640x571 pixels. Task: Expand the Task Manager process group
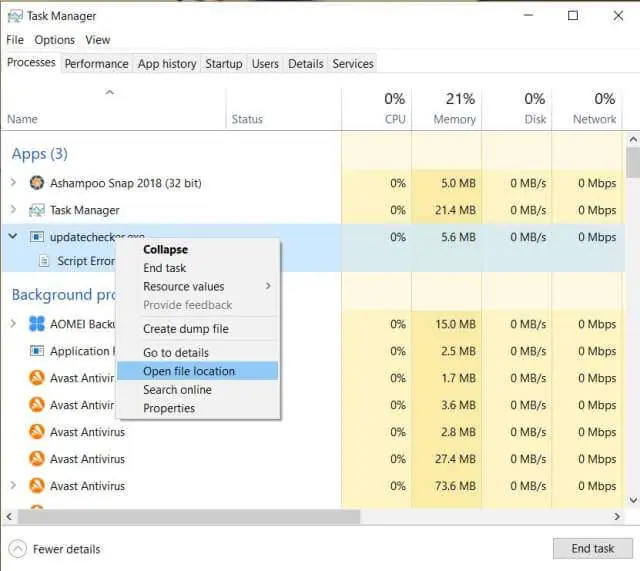13,210
